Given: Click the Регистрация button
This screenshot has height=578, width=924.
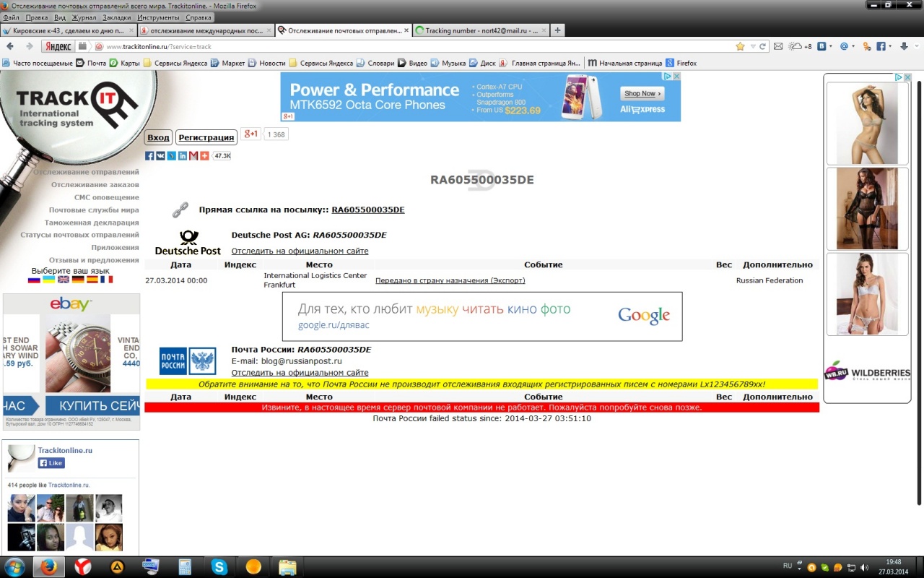Looking at the screenshot, I should 206,137.
